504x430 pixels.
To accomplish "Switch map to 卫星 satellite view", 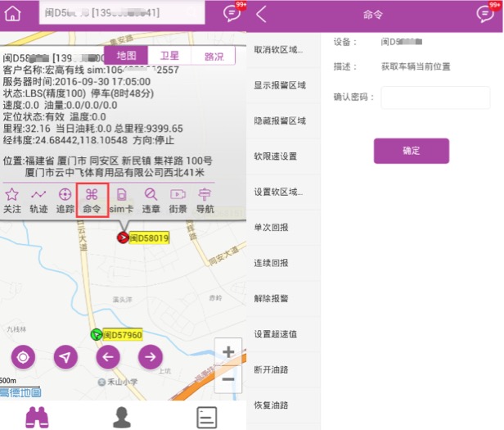I will (x=169, y=56).
